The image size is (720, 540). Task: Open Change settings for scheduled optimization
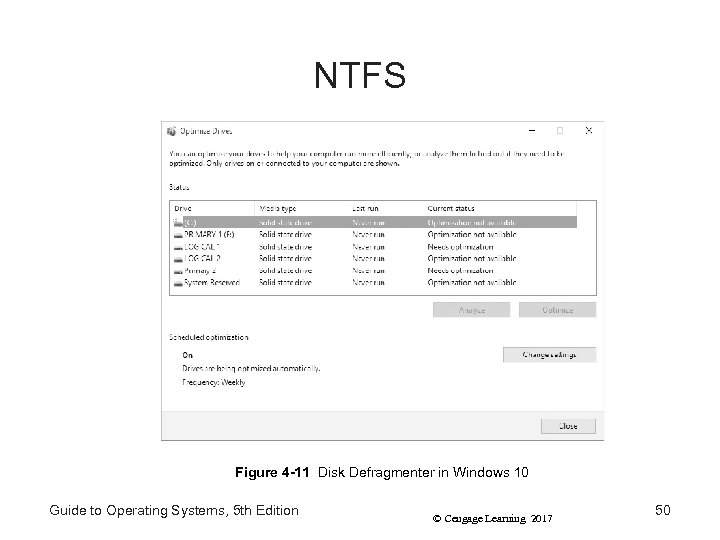(550, 355)
